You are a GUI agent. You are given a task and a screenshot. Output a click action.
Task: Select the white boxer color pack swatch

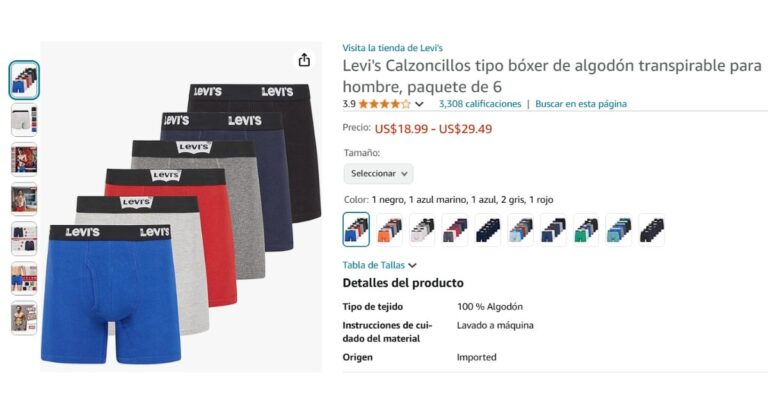coord(422,230)
